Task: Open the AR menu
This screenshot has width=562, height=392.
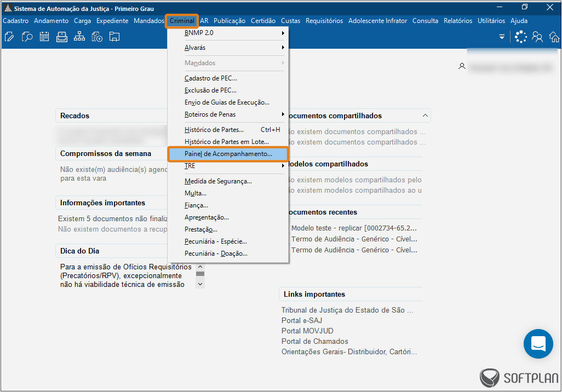Action: (x=204, y=21)
